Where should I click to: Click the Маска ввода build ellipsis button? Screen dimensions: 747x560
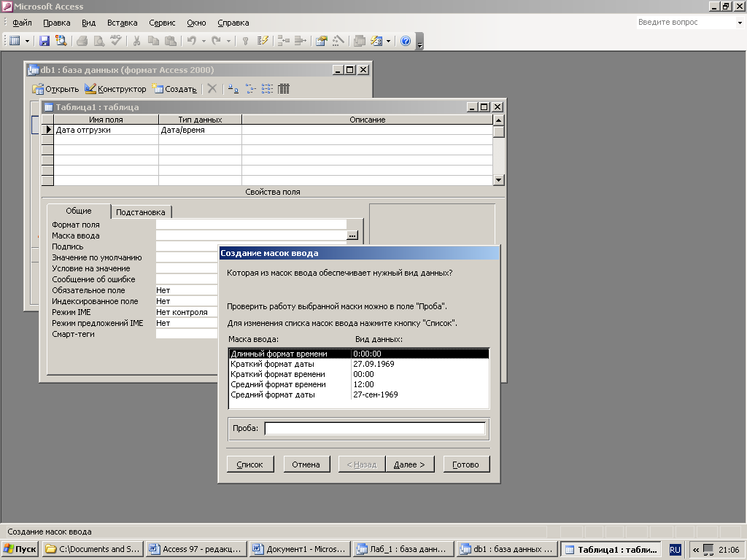(352, 236)
